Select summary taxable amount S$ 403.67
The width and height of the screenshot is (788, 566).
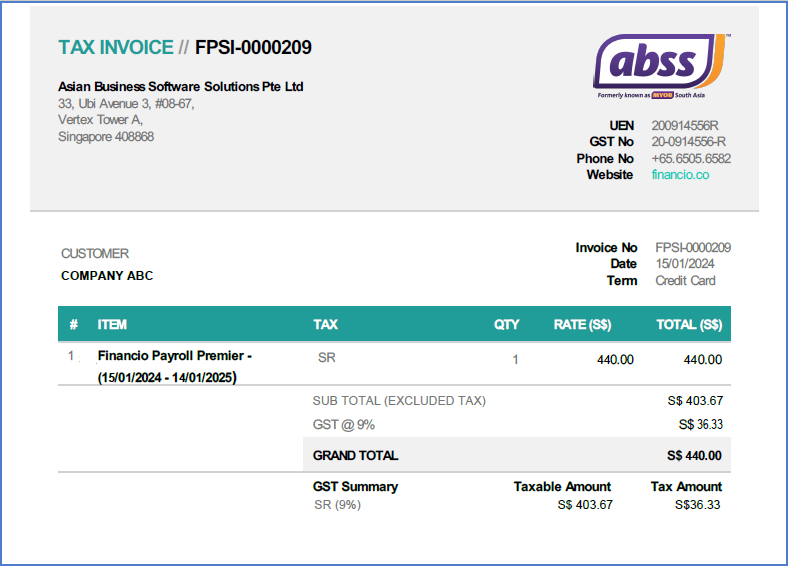click(x=585, y=505)
